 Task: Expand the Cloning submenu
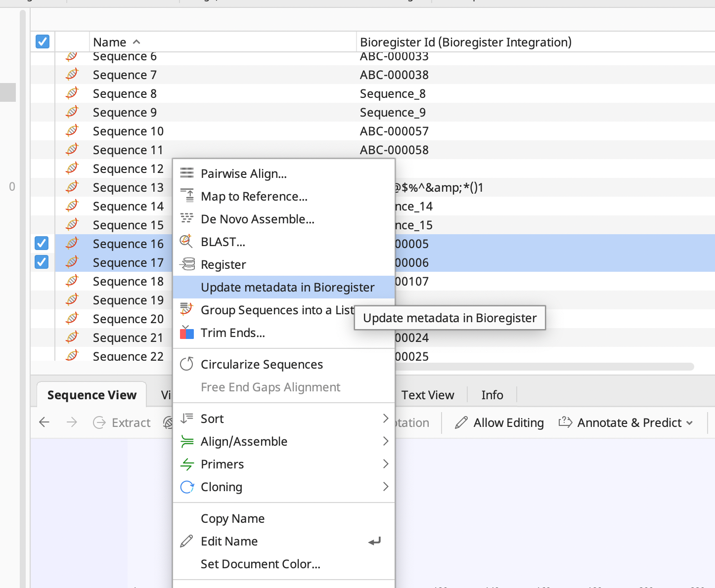(x=221, y=487)
